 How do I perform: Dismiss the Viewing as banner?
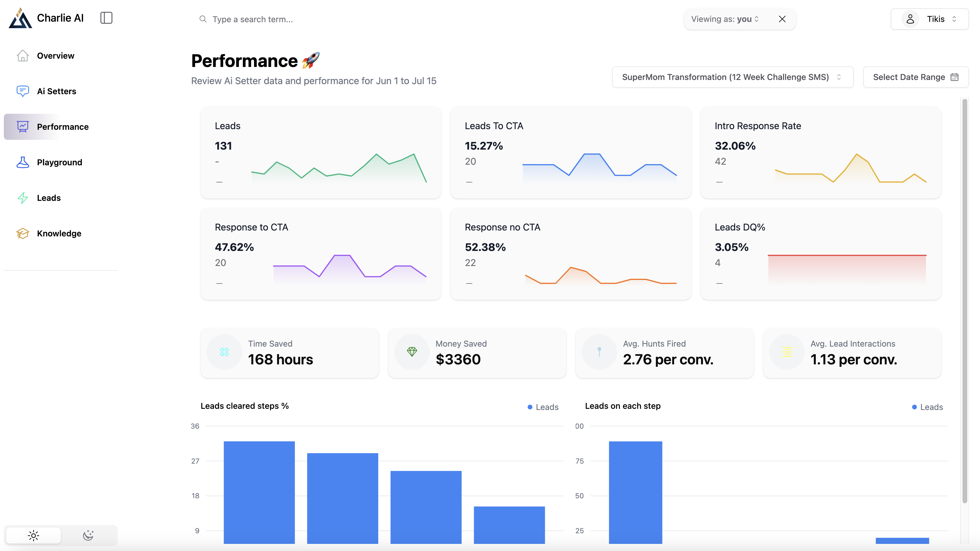tap(782, 19)
